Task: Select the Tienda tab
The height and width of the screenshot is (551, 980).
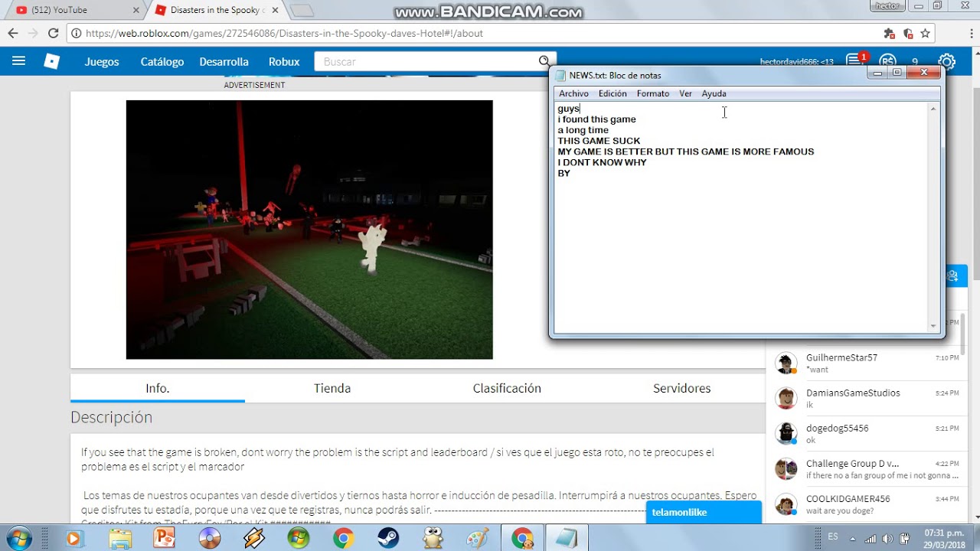Action: [332, 388]
